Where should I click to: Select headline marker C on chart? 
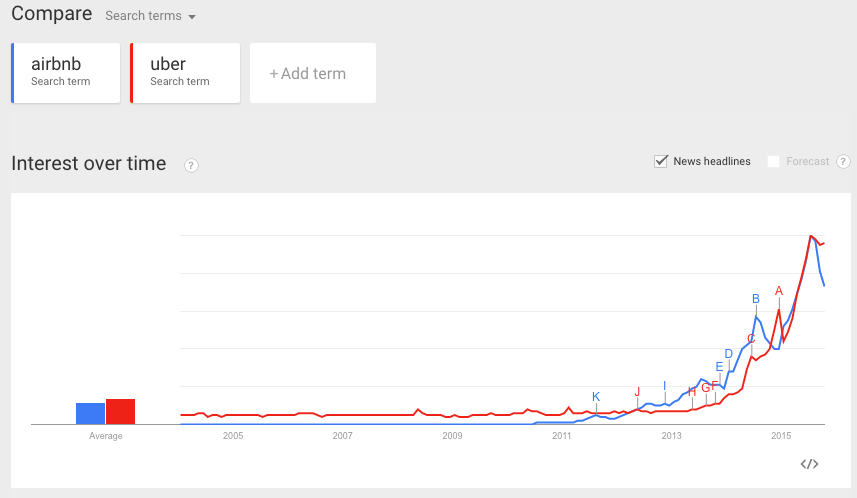751,338
